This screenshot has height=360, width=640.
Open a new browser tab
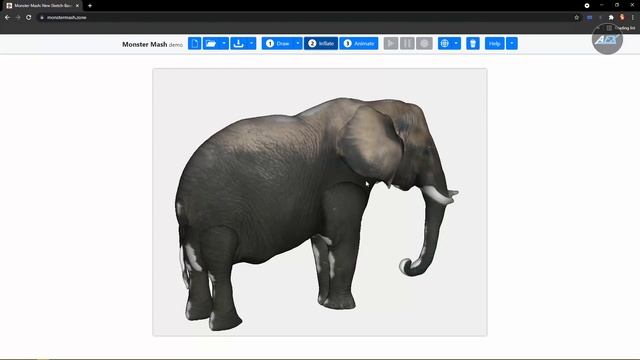coord(90,6)
